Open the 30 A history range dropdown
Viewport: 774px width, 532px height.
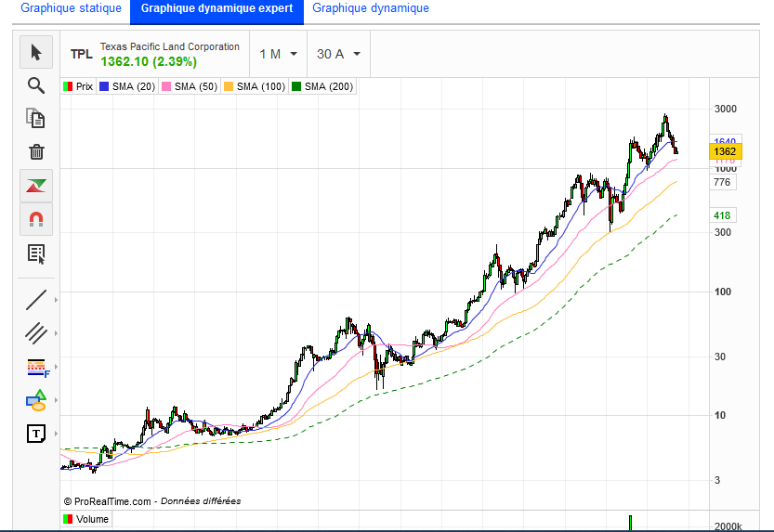338,54
